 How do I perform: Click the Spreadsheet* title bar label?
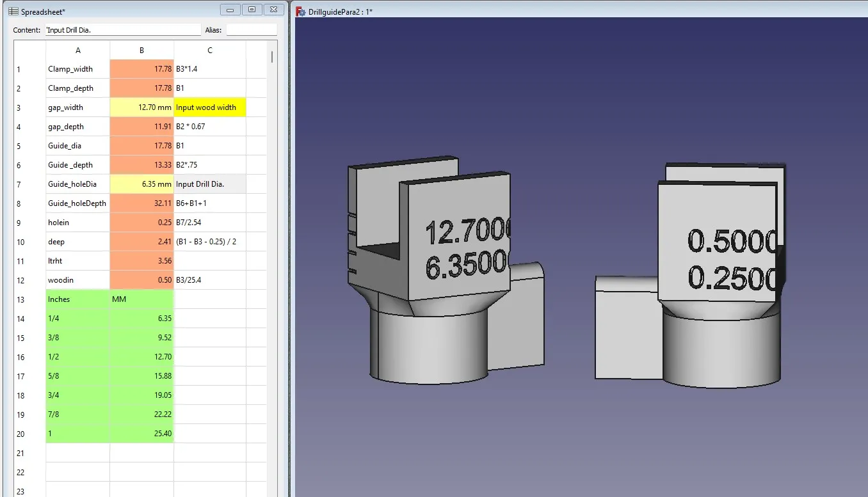38,11
